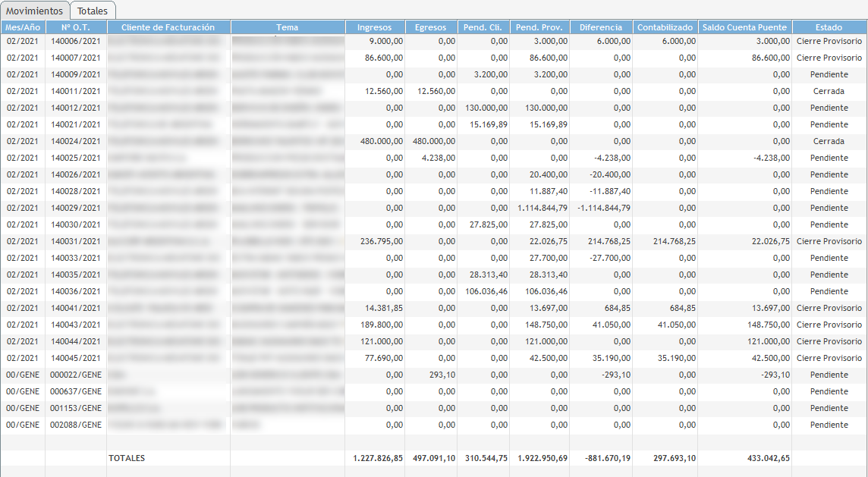Click Cerrada status of order 140011/2021
This screenshot has width=868, height=477.
(829, 91)
